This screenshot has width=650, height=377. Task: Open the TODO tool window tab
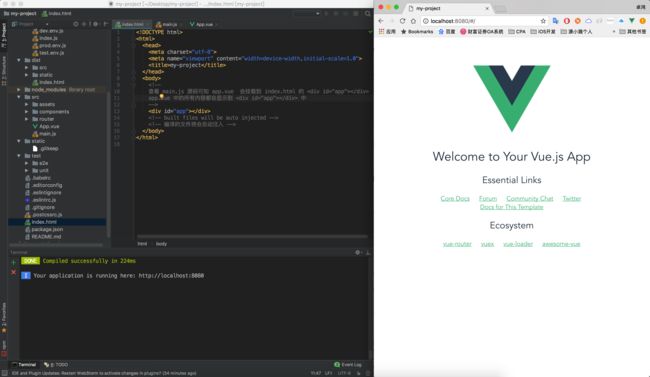pyautogui.click(x=56, y=365)
